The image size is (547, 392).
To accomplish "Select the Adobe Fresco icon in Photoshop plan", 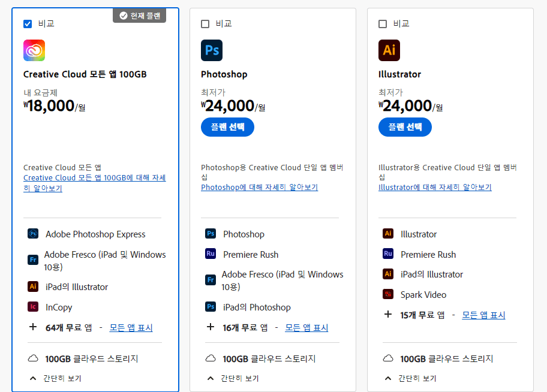I will coord(211,280).
